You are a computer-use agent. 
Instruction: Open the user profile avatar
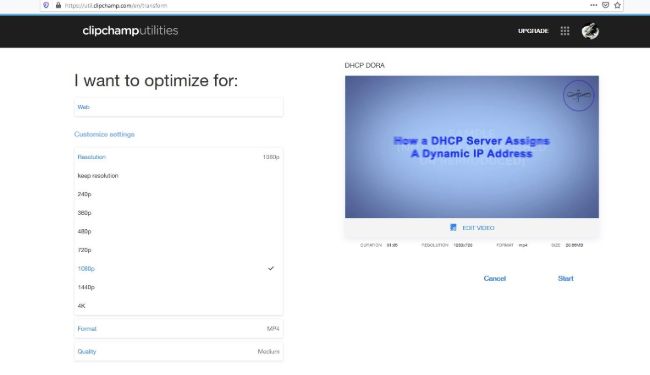[590, 31]
